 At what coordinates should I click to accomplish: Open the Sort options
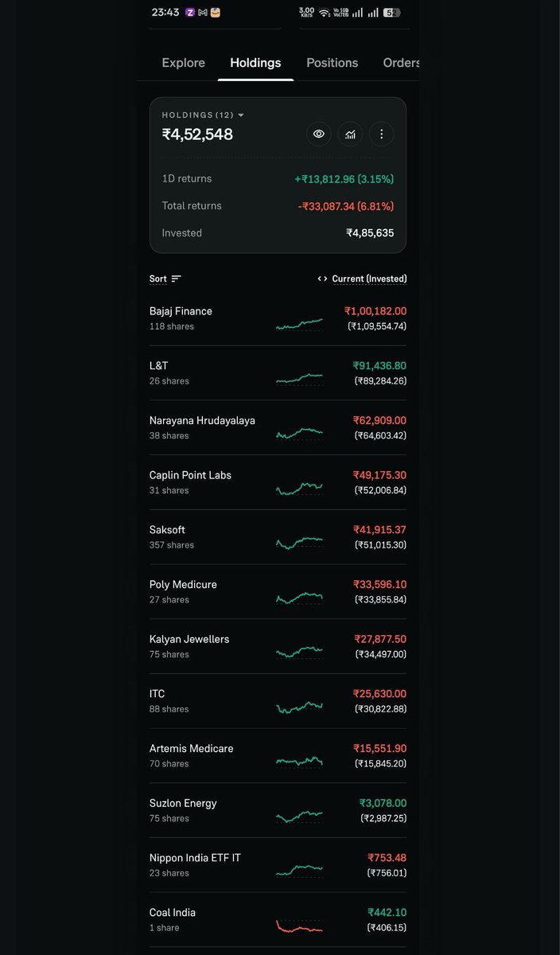tap(165, 279)
